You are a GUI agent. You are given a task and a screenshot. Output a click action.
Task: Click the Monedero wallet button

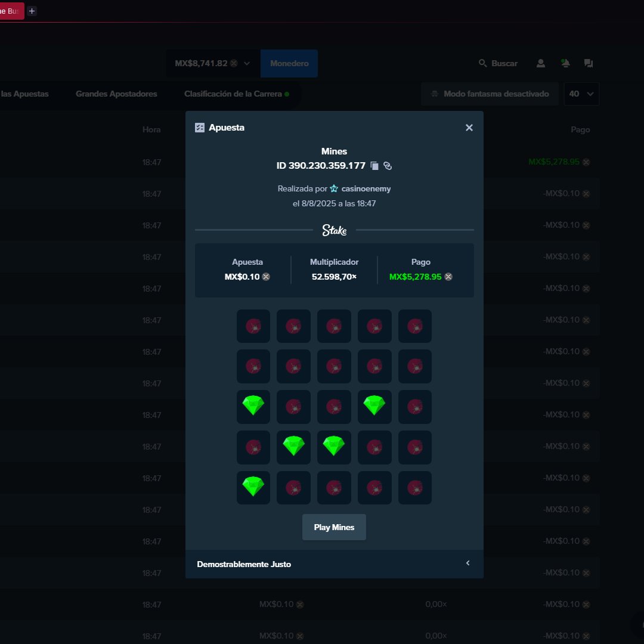pos(289,63)
